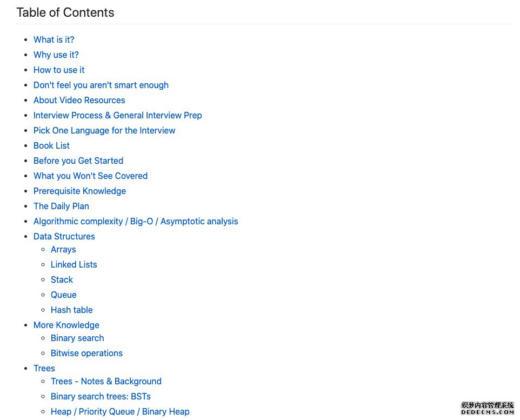Open the "Before you Get Started" link
Viewport: 520px width, 420px height.
pyautogui.click(x=78, y=161)
